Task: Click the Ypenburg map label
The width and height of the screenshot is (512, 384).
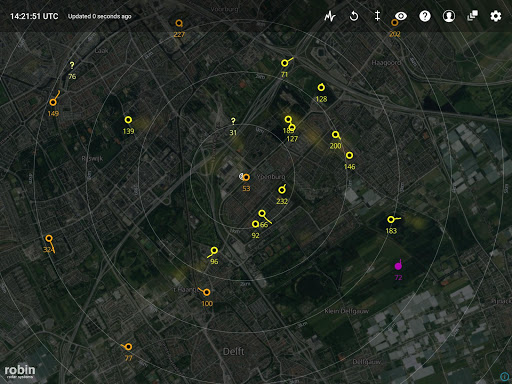Action: tap(271, 177)
